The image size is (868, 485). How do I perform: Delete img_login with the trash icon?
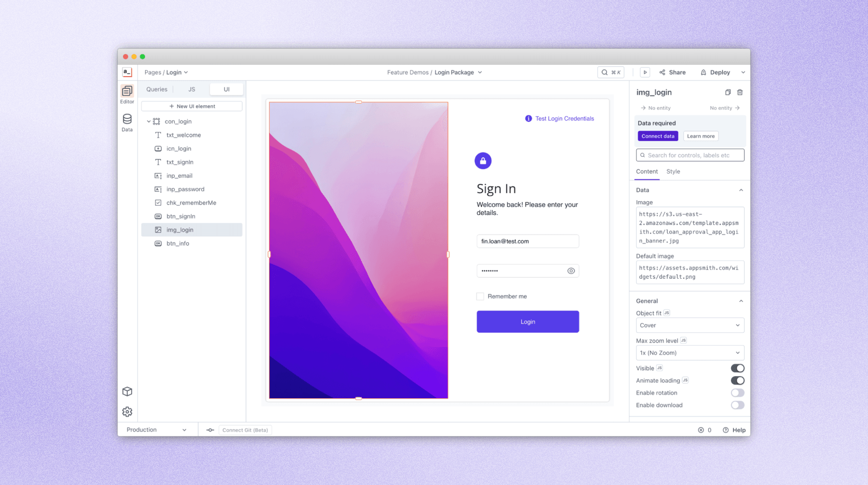[740, 92]
